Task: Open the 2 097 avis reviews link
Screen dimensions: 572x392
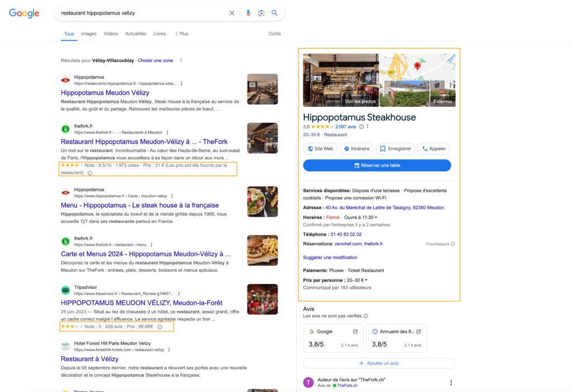Action: click(345, 127)
